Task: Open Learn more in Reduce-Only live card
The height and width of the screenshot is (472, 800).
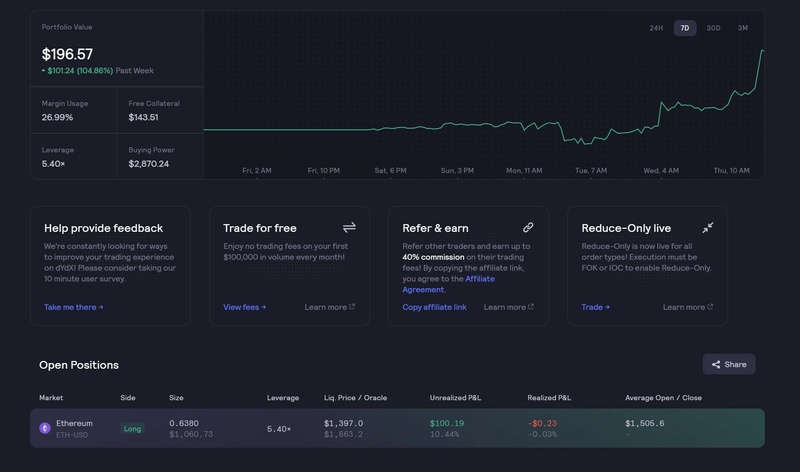Action: click(x=688, y=307)
